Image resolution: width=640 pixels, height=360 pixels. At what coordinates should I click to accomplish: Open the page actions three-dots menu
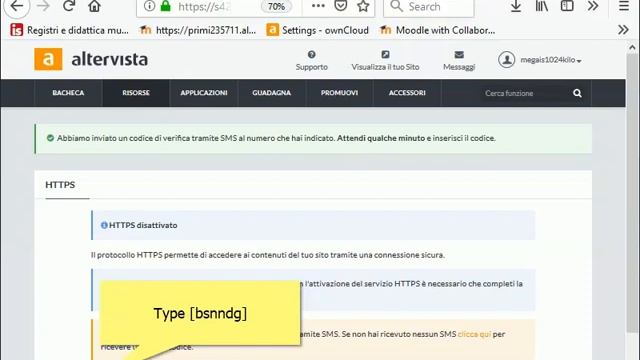[x=318, y=6]
